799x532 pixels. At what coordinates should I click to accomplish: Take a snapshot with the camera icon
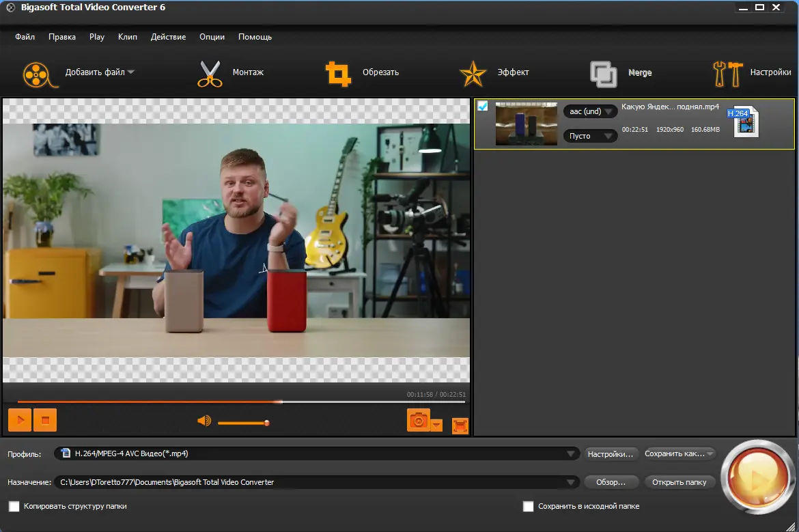pyautogui.click(x=418, y=420)
